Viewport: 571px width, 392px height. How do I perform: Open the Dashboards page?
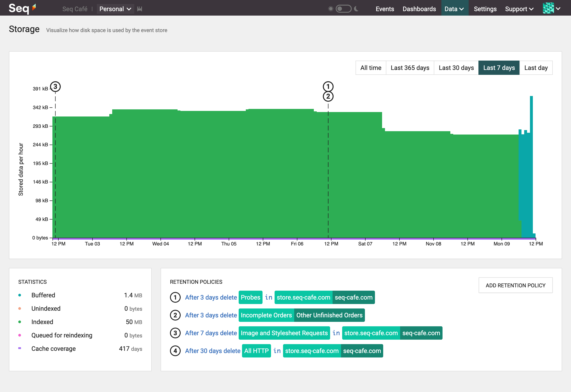tap(419, 9)
